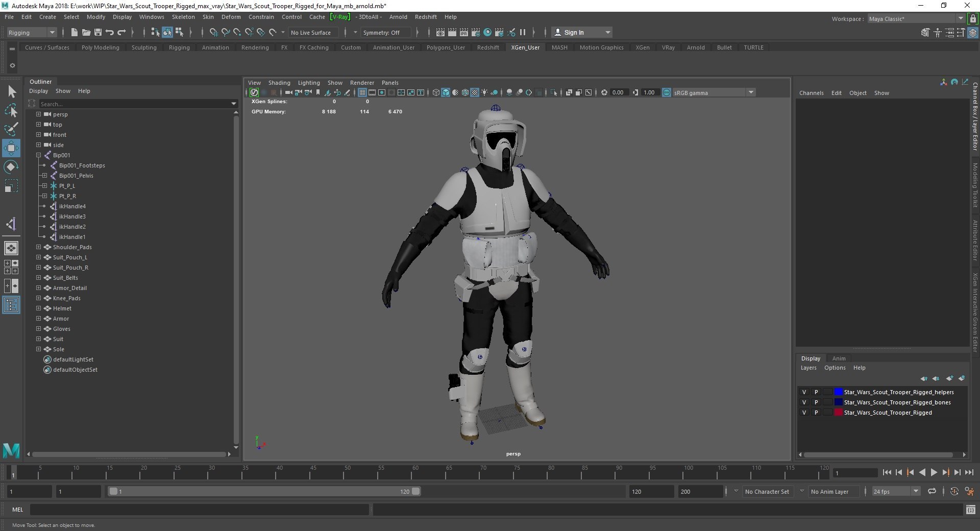Expand the Helmet group in Outliner
The image size is (980, 531).
pyautogui.click(x=38, y=308)
